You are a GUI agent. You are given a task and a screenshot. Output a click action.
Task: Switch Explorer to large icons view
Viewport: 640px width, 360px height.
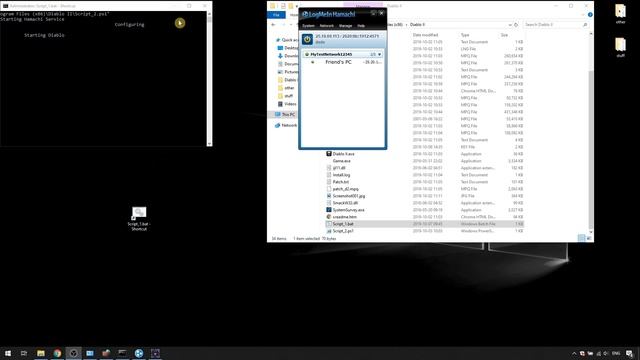589,238
